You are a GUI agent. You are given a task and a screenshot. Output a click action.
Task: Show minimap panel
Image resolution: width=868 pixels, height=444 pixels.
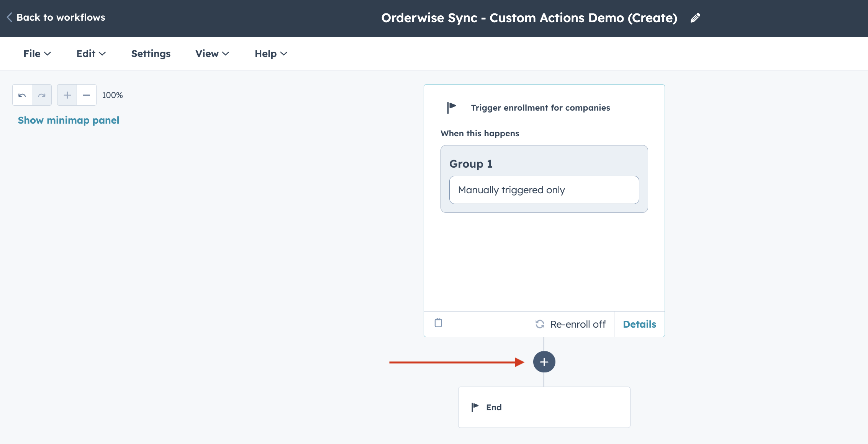click(x=69, y=120)
